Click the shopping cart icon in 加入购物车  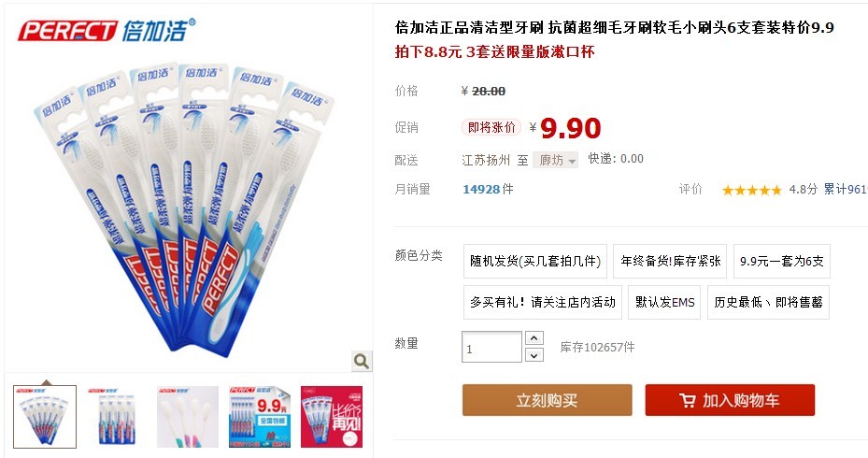(x=687, y=400)
